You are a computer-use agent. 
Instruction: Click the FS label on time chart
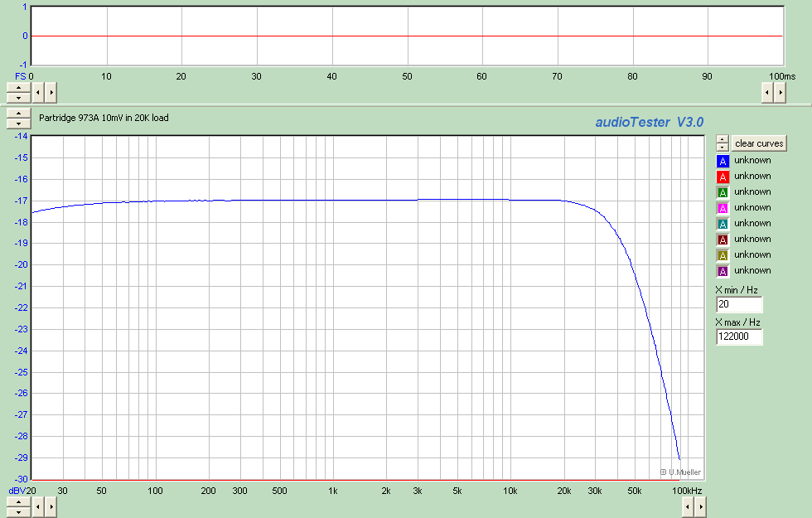(x=20, y=76)
